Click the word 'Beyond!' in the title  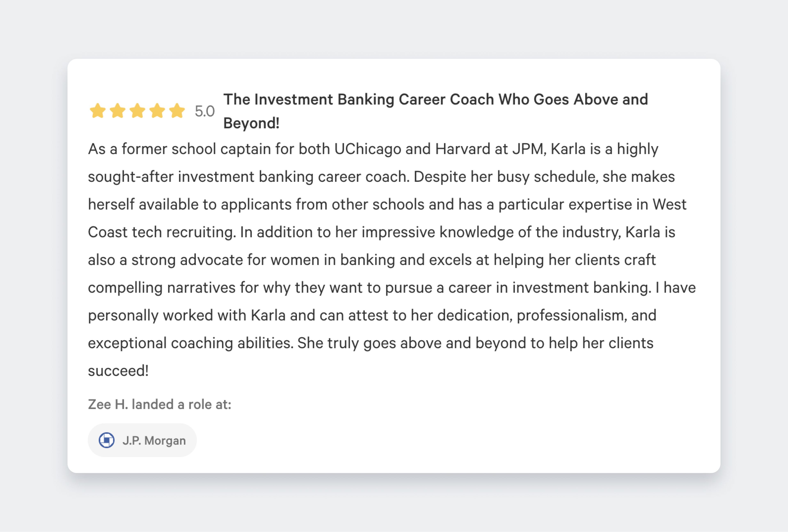[251, 123]
